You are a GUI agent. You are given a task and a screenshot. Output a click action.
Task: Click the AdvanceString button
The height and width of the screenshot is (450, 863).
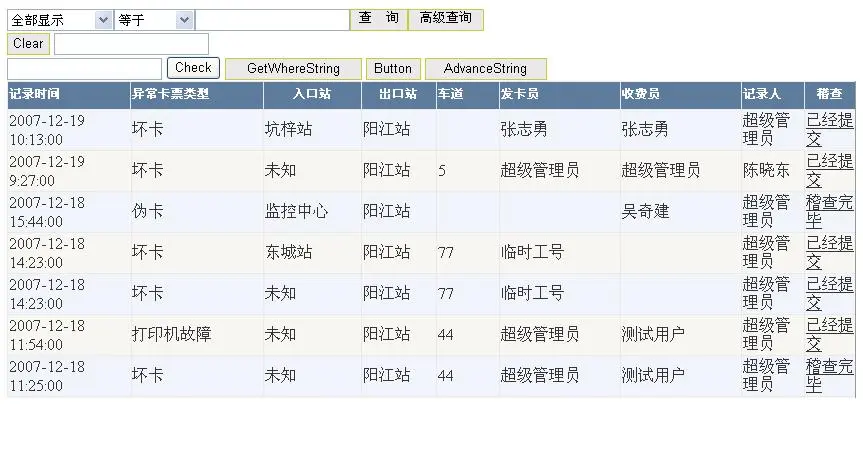[x=485, y=69]
